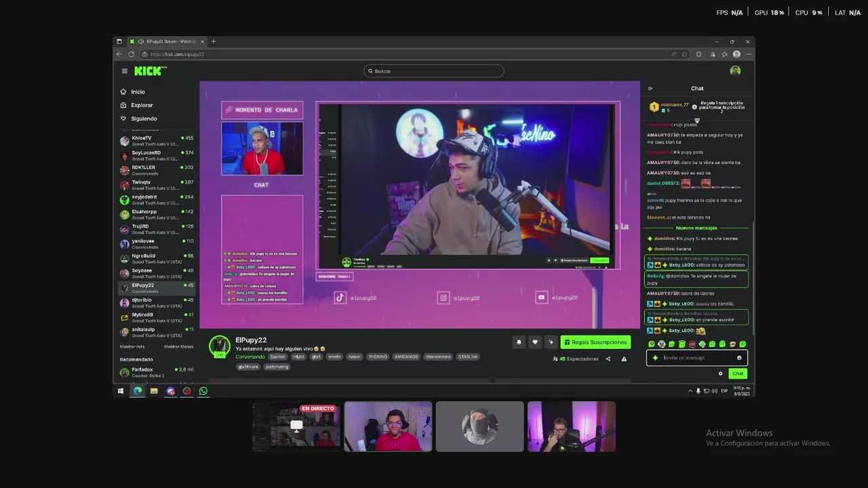Select ElPupy22 channel in sidebar

tap(157, 288)
